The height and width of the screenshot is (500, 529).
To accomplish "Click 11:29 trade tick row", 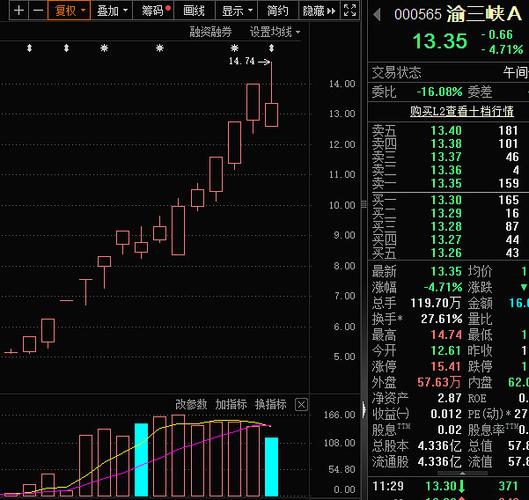I will click(x=449, y=486).
